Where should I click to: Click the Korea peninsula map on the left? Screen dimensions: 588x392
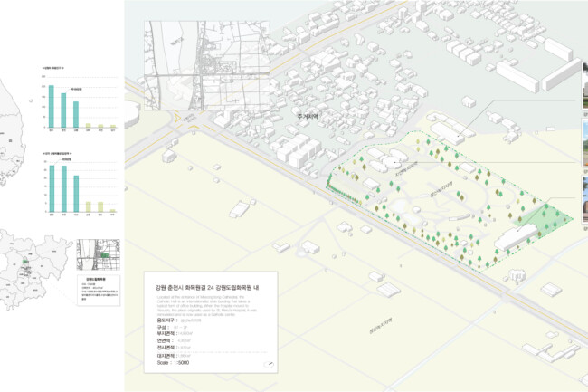(11, 136)
